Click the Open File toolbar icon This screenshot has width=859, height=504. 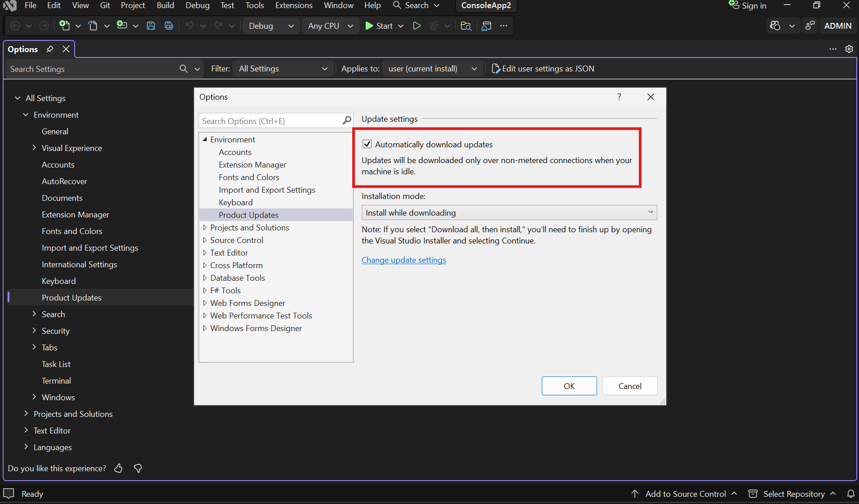(93, 26)
